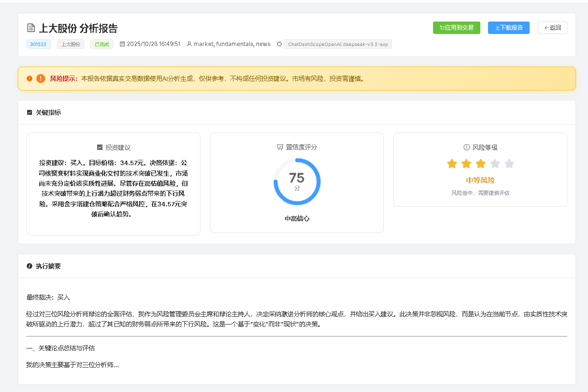
Task: Click the orange 中等风险 label
Action: tap(480, 180)
